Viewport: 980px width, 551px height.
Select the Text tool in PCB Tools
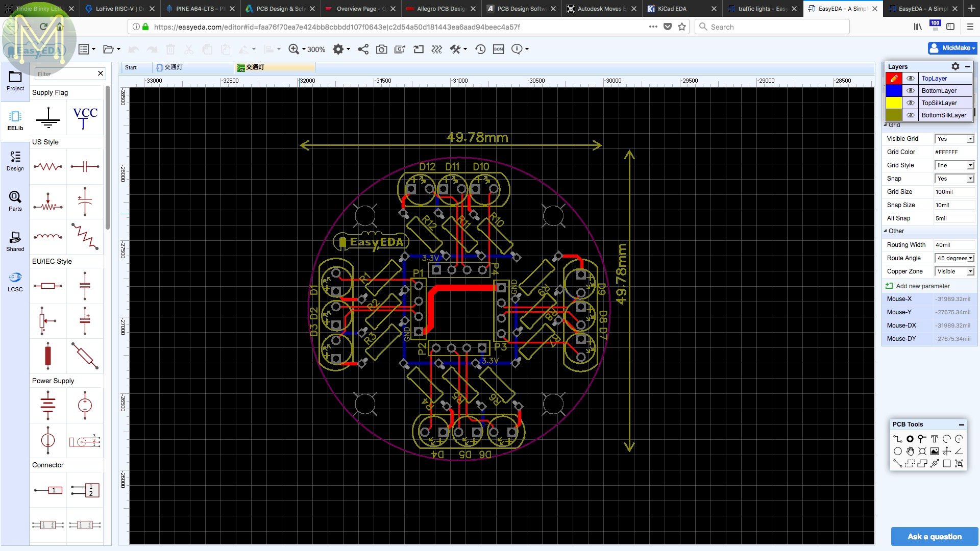935,439
